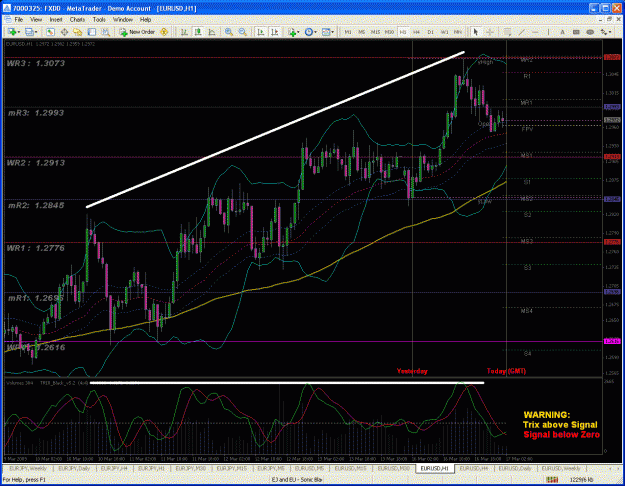Select the Cursor arrow tool
Viewport: 625px width, 486px height.
[x=475, y=32]
